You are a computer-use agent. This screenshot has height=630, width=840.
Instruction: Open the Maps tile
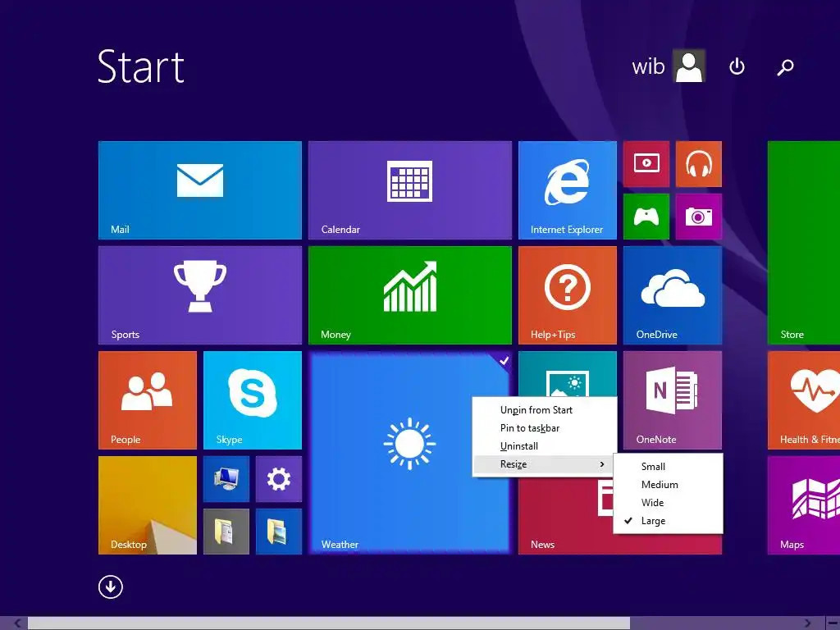pyautogui.click(x=804, y=505)
